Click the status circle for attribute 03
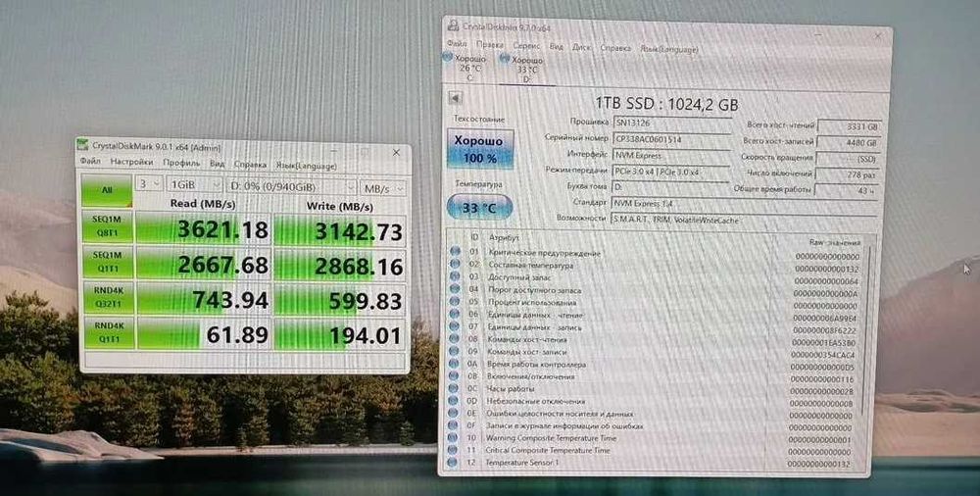The image size is (980, 496). [x=455, y=277]
